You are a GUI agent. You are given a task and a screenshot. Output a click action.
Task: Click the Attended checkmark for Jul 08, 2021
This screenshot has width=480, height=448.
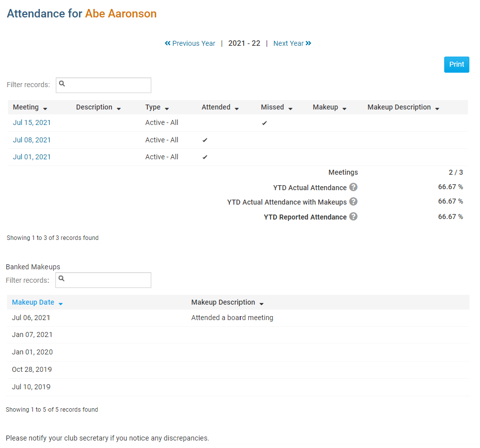pyautogui.click(x=205, y=140)
